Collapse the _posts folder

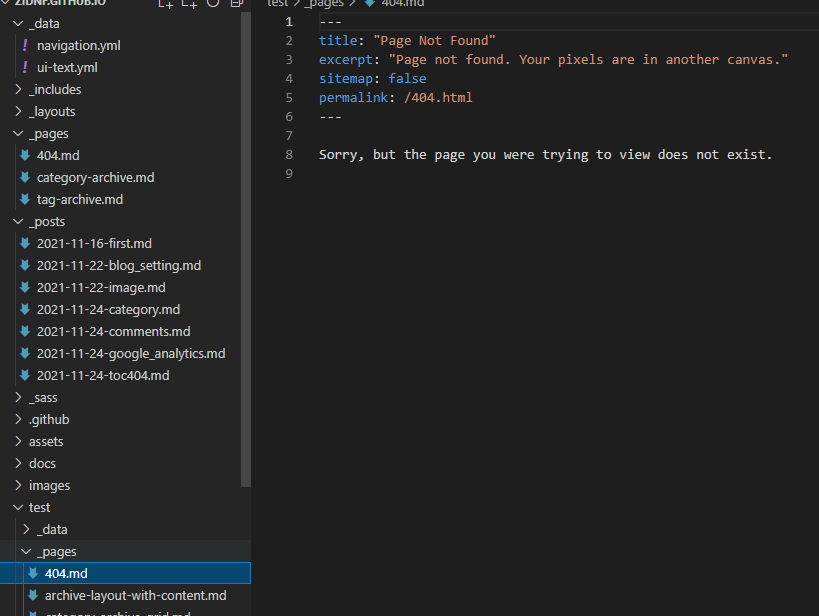(46, 222)
